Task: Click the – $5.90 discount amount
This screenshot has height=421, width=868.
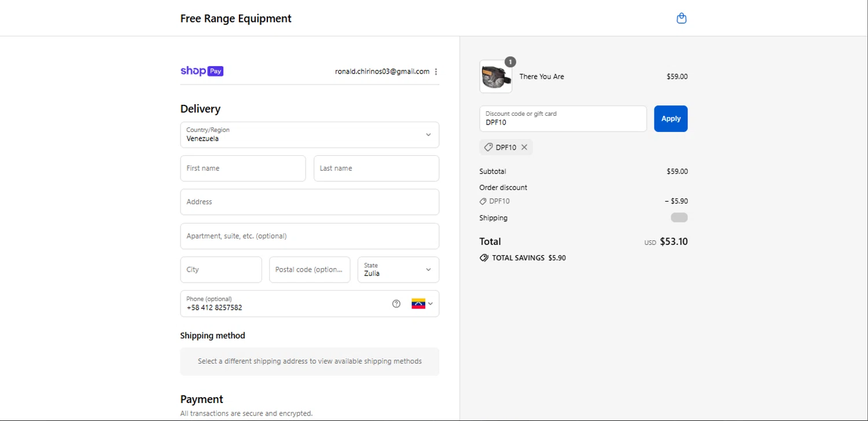Action: [x=676, y=202]
